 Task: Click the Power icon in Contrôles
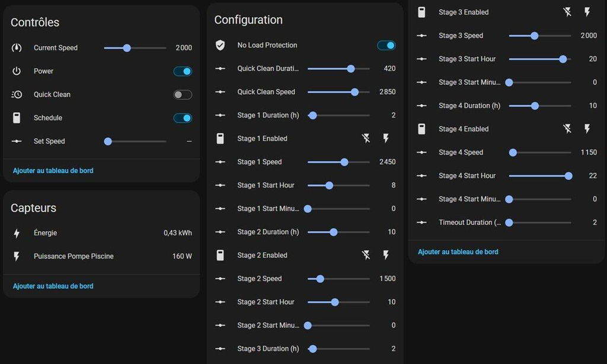[x=17, y=71]
